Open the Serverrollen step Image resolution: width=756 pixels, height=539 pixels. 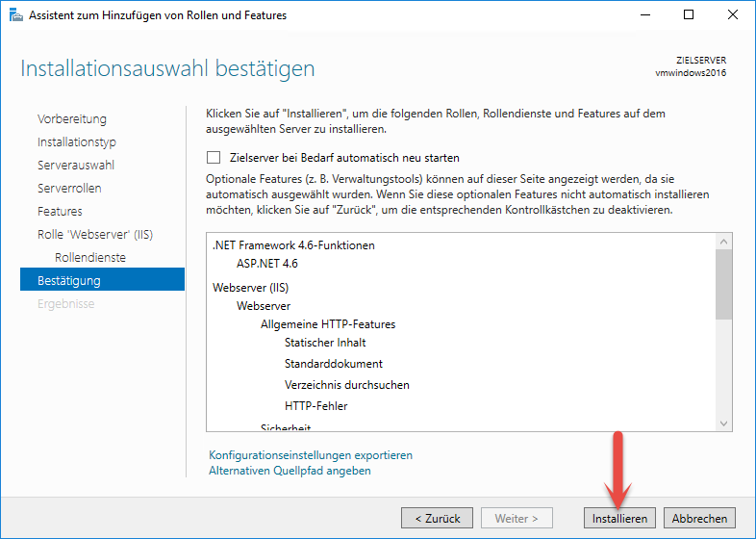click(x=69, y=189)
